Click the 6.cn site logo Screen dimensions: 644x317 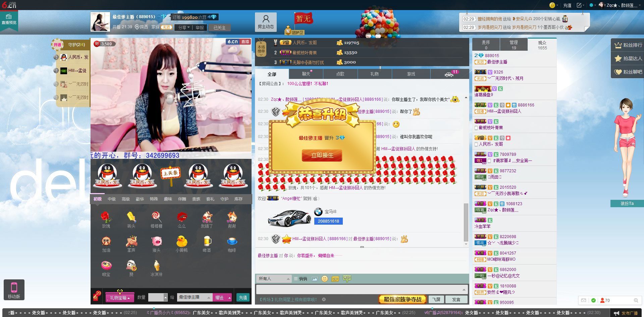click(x=9, y=5)
